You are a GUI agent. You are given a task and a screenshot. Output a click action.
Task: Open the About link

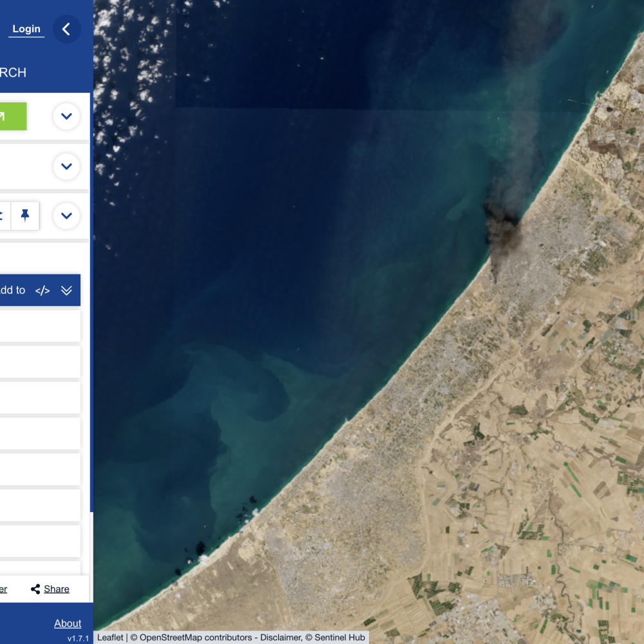(x=68, y=623)
